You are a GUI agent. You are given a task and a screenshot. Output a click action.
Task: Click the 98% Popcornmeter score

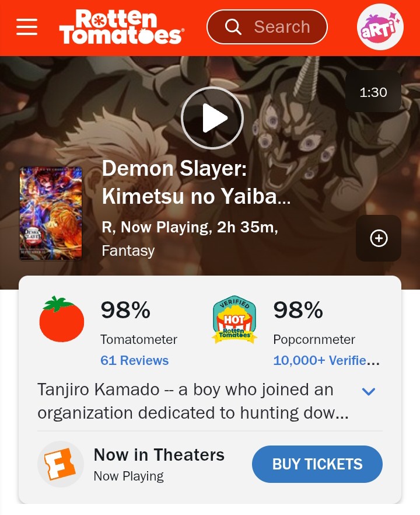click(x=298, y=310)
